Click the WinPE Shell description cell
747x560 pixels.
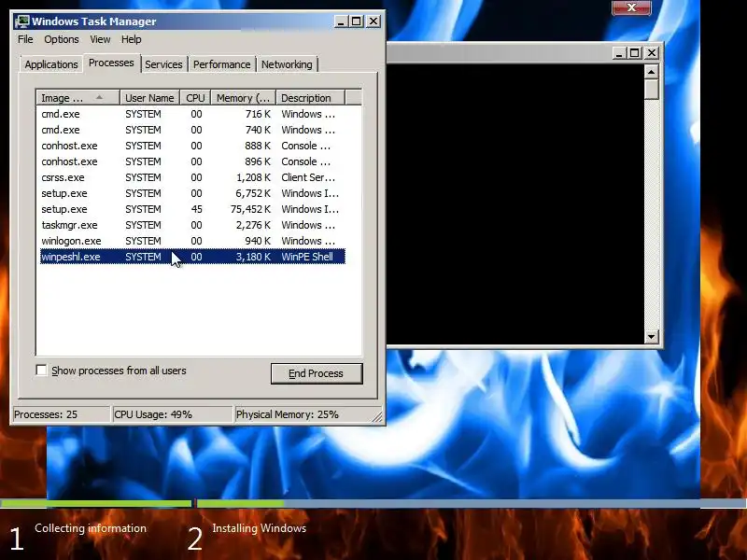pos(307,257)
